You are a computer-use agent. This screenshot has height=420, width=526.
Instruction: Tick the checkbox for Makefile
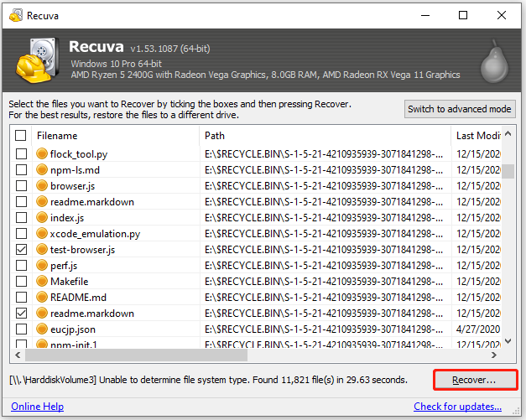pyautogui.click(x=22, y=281)
